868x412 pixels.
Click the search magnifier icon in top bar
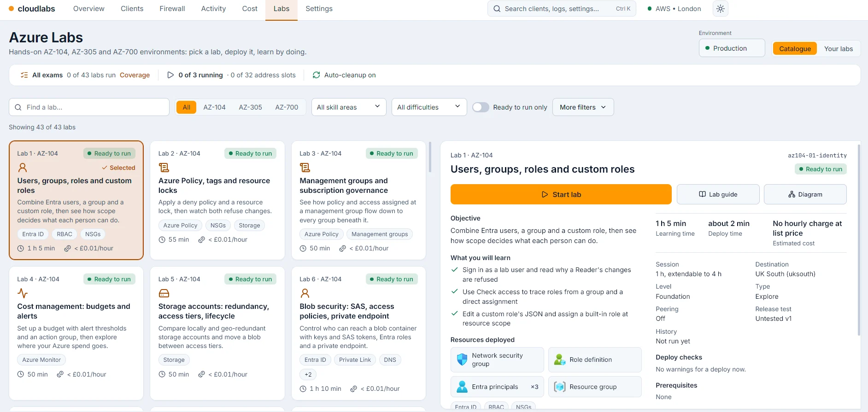[497, 9]
